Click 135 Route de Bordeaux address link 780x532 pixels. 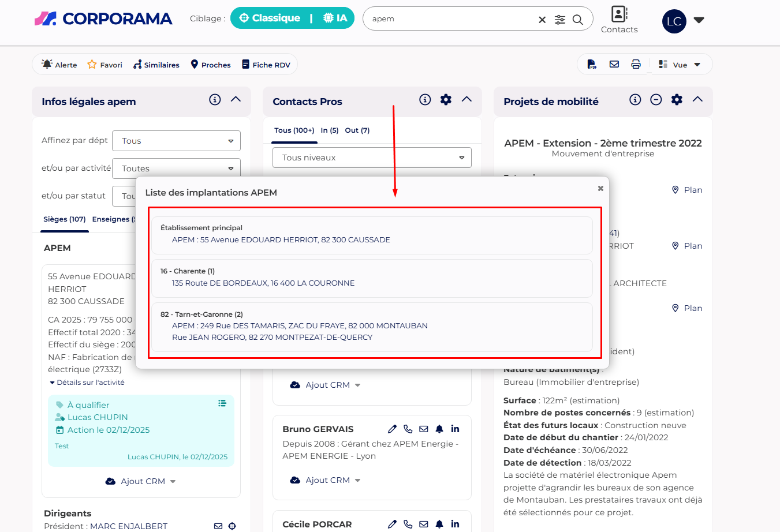point(263,283)
